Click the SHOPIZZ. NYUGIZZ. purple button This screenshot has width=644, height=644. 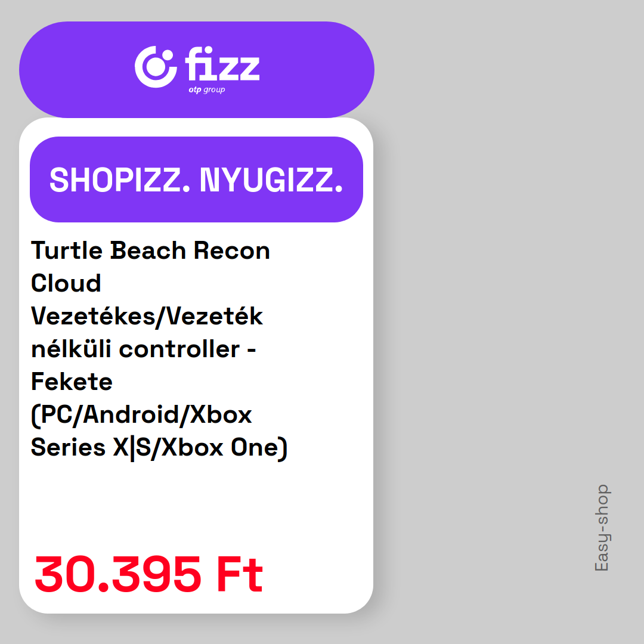[x=196, y=179]
